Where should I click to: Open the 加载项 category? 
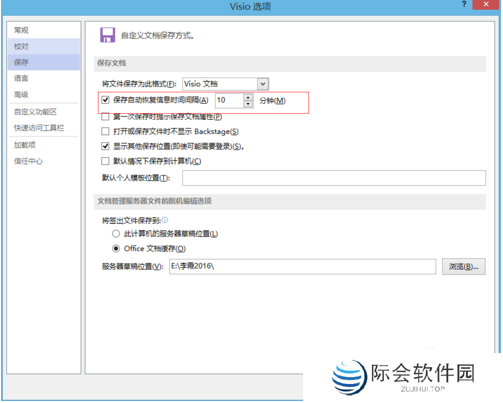tap(43, 145)
